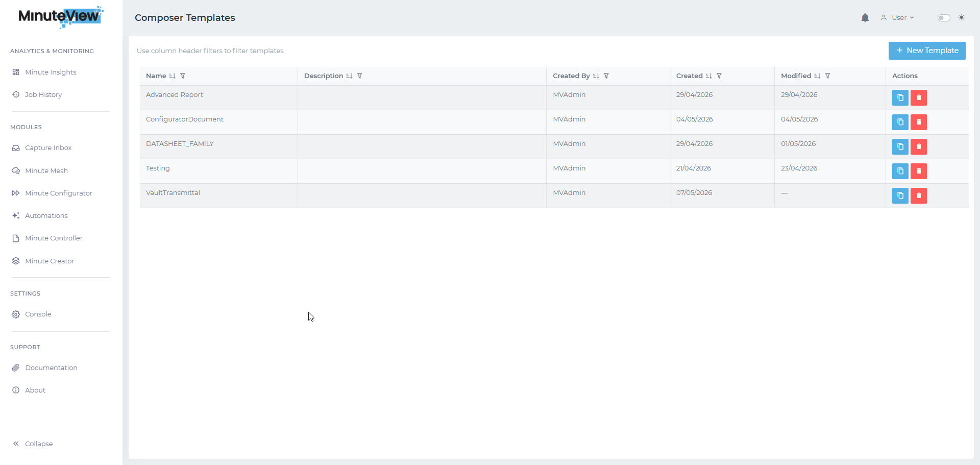Open the notifications bell
Screen dimensions: 980x465
865,18
